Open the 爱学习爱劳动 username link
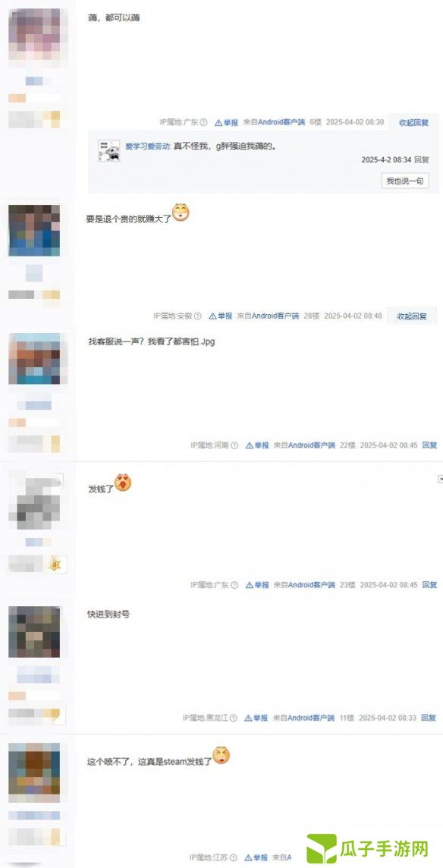Screen dimensions: 443x868 click(147, 146)
